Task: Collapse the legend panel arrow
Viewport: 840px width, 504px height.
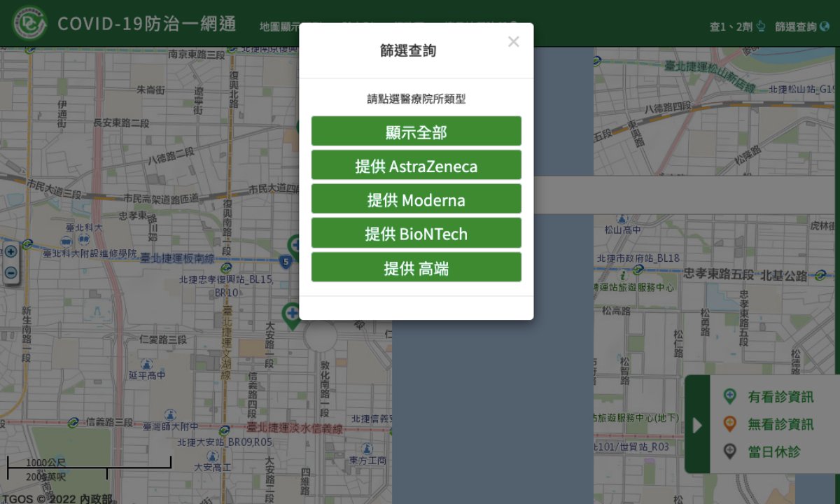Action: (696, 425)
